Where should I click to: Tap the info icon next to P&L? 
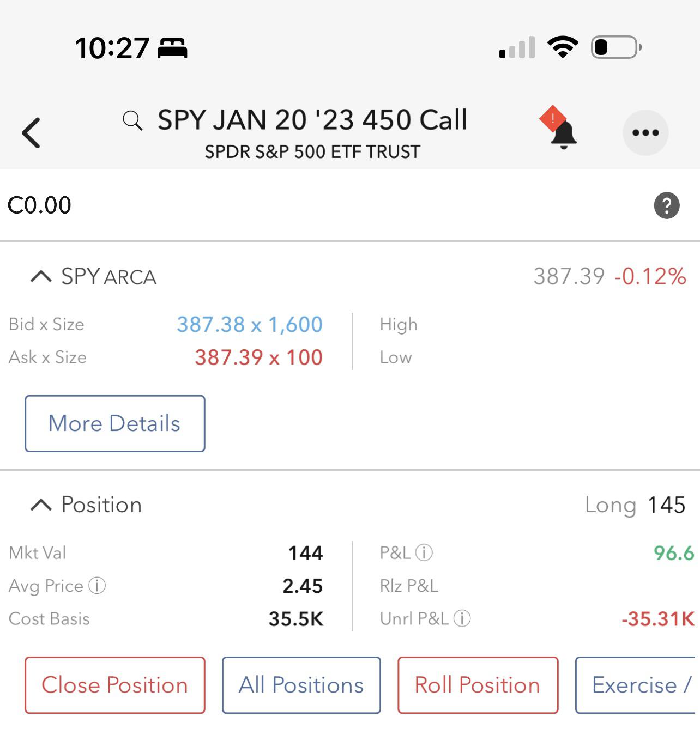[x=424, y=553]
